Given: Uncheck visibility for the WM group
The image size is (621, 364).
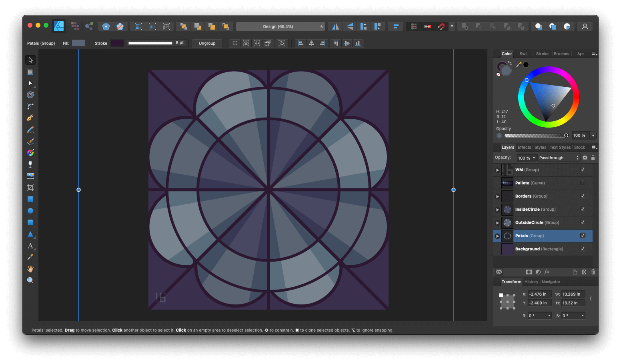Looking at the screenshot, I should (x=583, y=170).
